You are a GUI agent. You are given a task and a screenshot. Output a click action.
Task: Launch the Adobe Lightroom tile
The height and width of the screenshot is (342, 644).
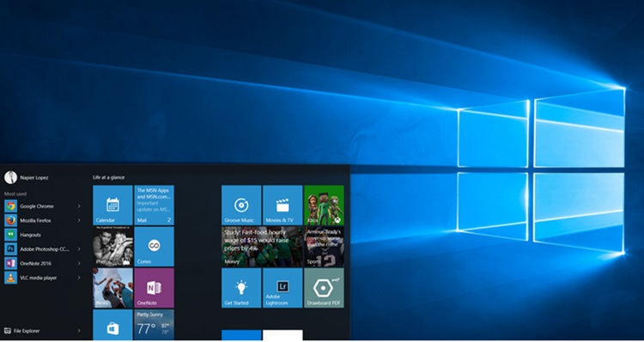click(x=283, y=288)
